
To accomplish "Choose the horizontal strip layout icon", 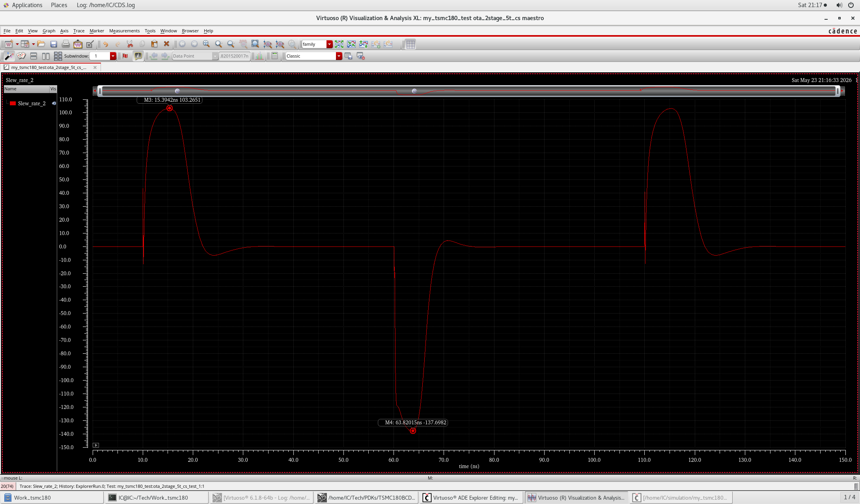I will 34,56.
